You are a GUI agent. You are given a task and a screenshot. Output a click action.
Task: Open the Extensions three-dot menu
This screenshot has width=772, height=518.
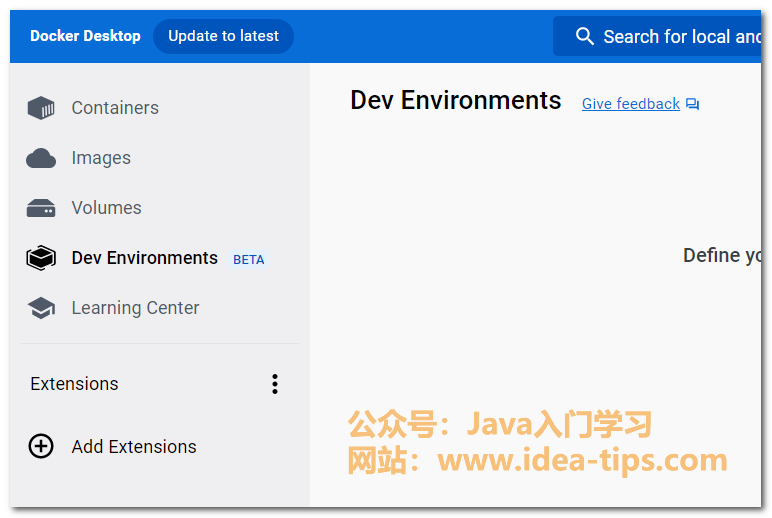(275, 384)
